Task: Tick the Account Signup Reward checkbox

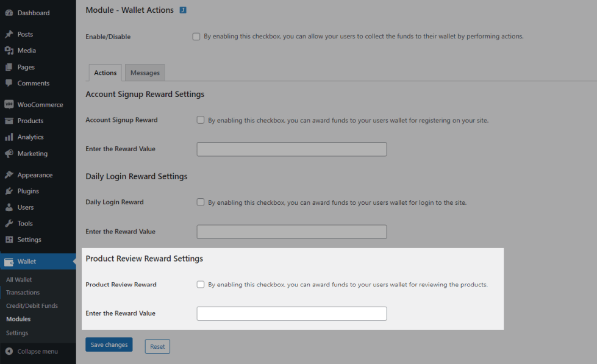Action: tap(201, 120)
